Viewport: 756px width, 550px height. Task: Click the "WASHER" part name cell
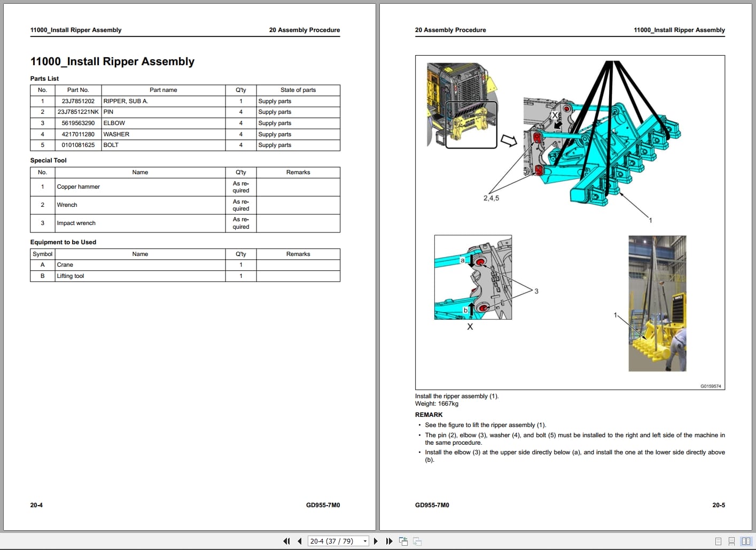click(x=163, y=134)
